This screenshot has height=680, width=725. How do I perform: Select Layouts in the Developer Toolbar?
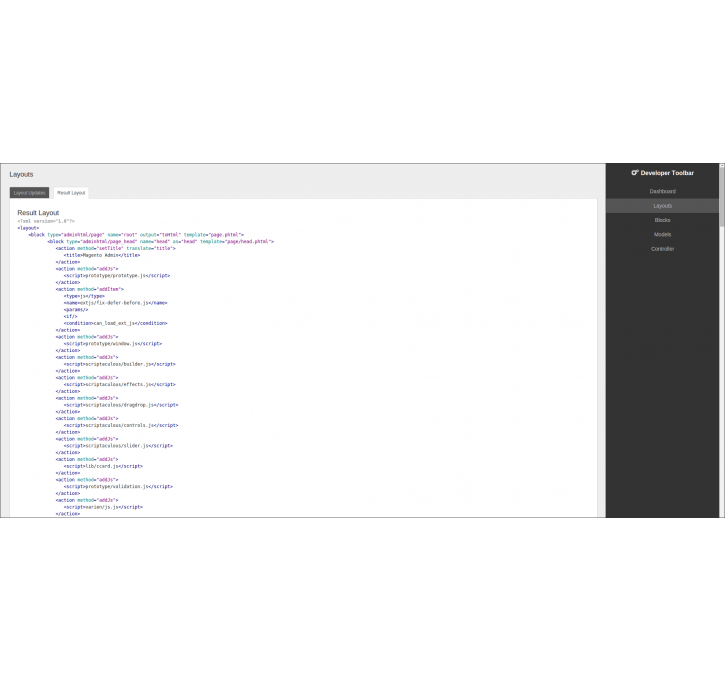[x=662, y=206]
